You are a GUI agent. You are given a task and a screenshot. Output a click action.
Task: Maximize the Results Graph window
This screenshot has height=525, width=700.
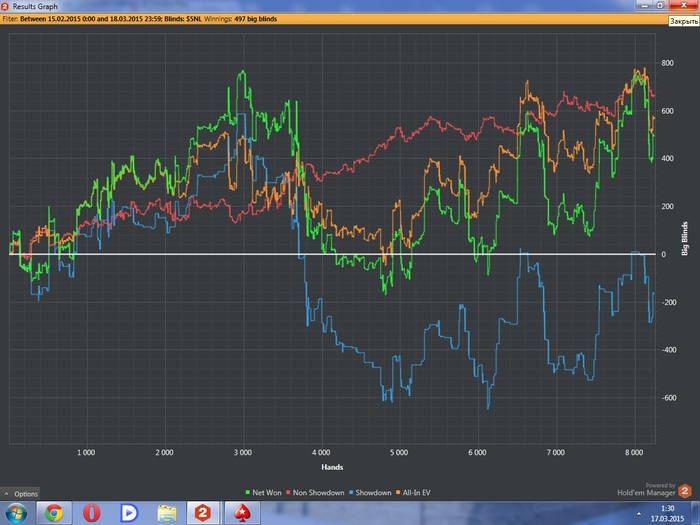[x=660, y=5]
